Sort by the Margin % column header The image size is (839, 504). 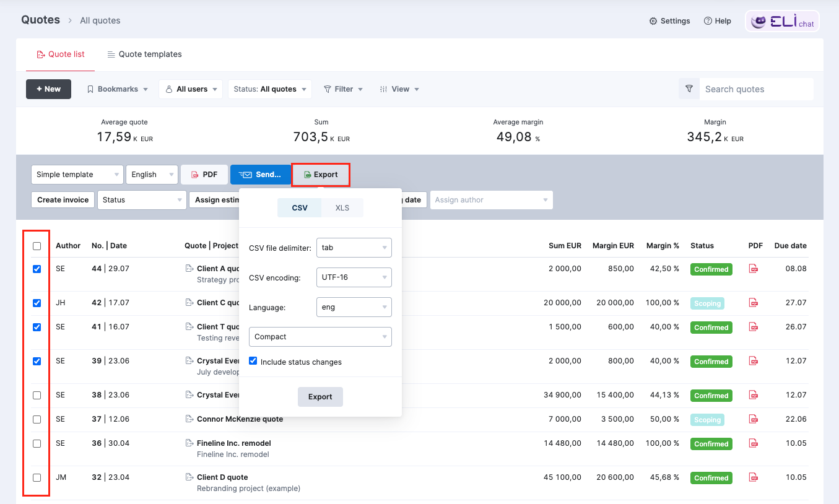(663, 246)
